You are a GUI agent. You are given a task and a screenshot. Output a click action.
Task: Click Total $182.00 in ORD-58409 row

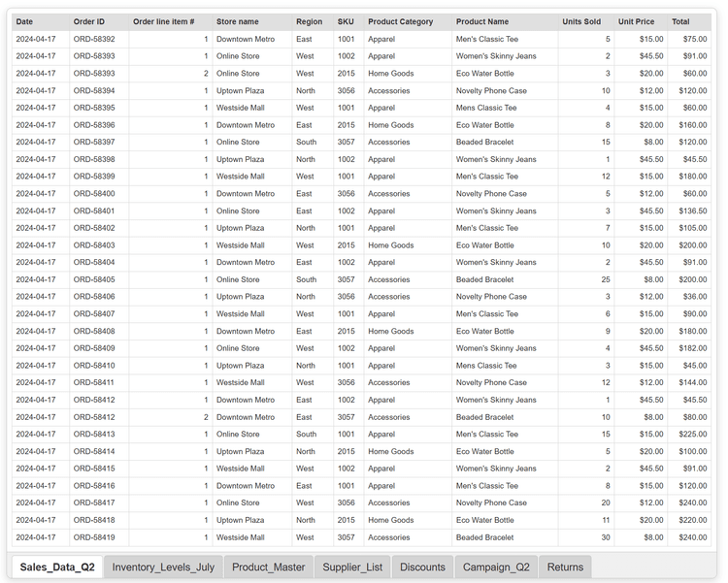pyautogui.click(x=689, y=348)
